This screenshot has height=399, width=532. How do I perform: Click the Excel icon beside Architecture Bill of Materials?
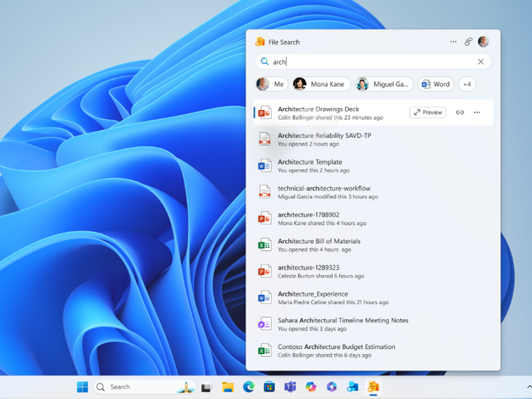pyautogui.click(x=265, y=245)
